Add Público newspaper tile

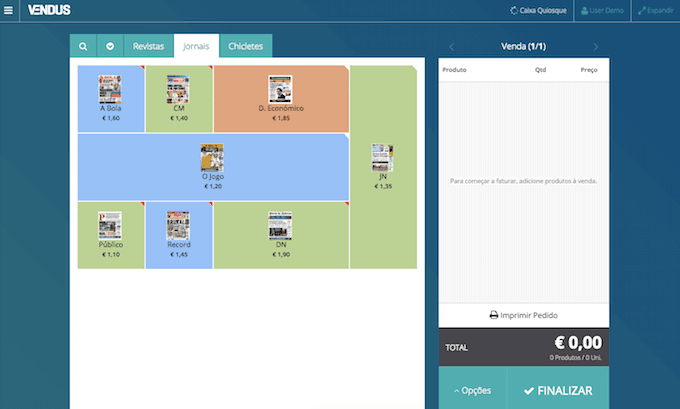click(111, 235)
